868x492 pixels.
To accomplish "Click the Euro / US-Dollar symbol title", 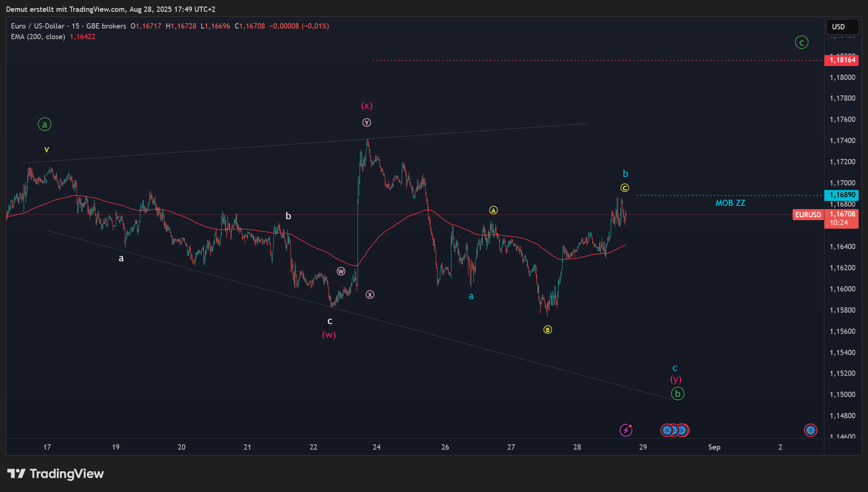I will pyautogui.click(x=38, y=26).
